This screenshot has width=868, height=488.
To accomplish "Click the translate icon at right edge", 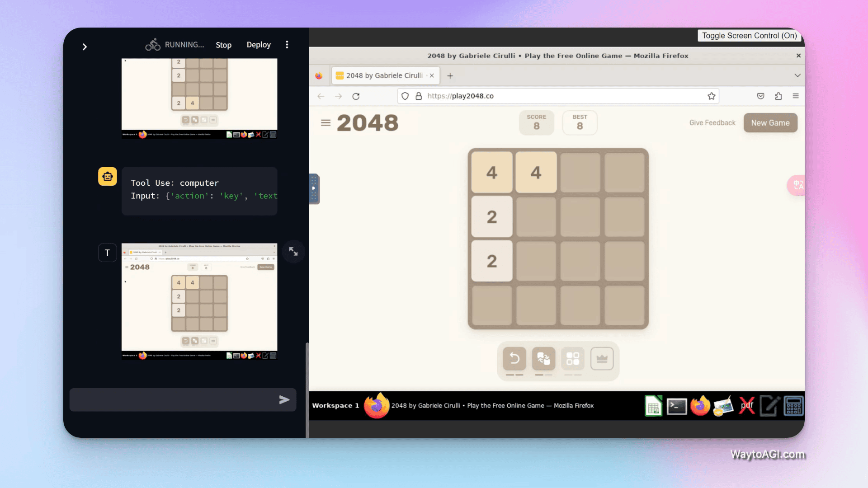I will pyautogui.click(x=798, y=185).
